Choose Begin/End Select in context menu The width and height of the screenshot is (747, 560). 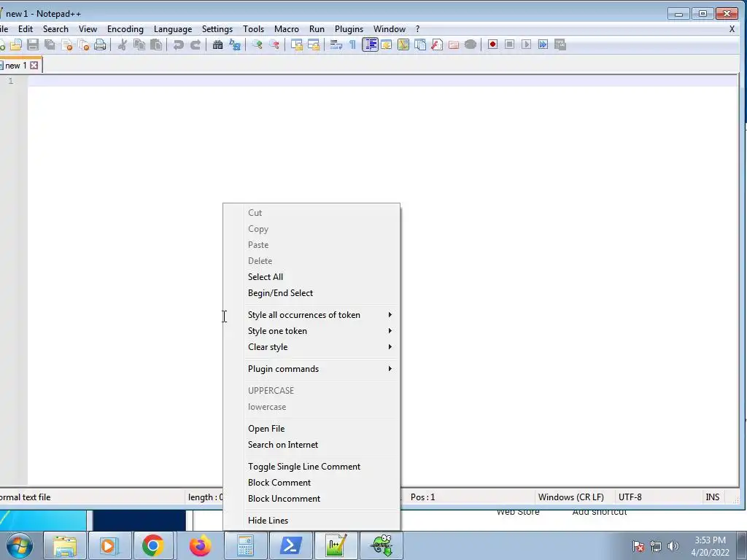pyautogui.click(x=311, y=293)
